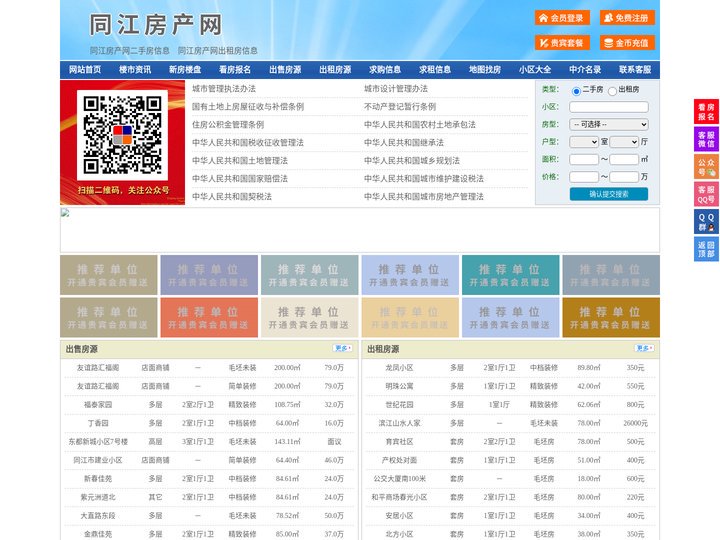Image resolution: width=720 pixels, height=540 pixels.
Task: Open 和平商场春光小区 rental listing
Action: [x=399, y=497]
